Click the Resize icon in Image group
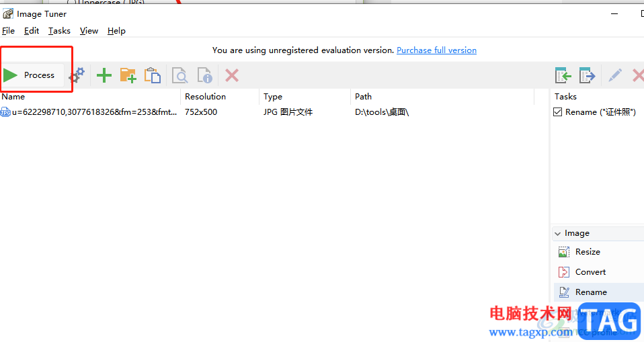The height and width of the screenshot is (342, 644). pos(564,252)
